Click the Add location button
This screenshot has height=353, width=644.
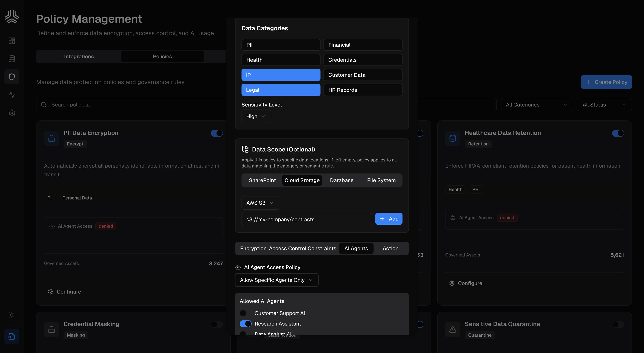tap(389, 219)
